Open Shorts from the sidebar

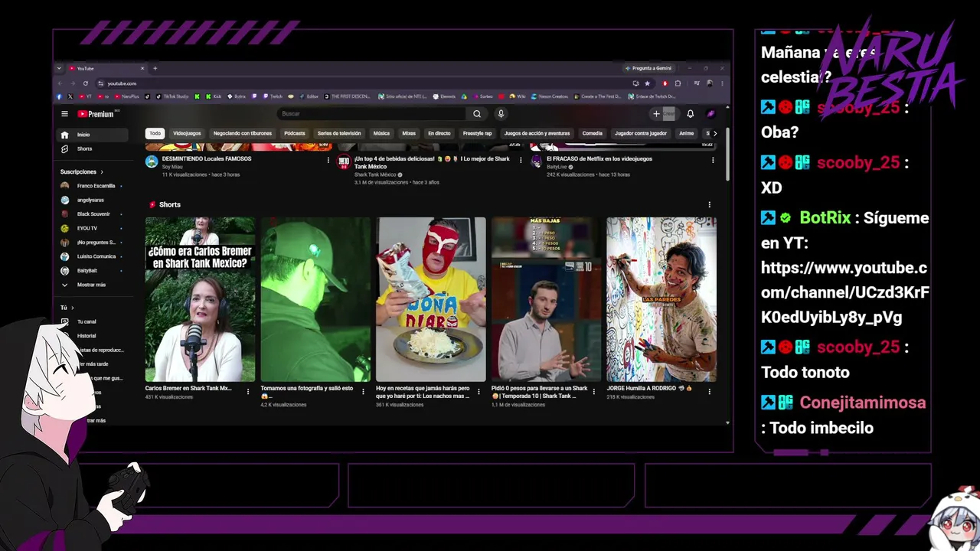click(x=93, y=148)
